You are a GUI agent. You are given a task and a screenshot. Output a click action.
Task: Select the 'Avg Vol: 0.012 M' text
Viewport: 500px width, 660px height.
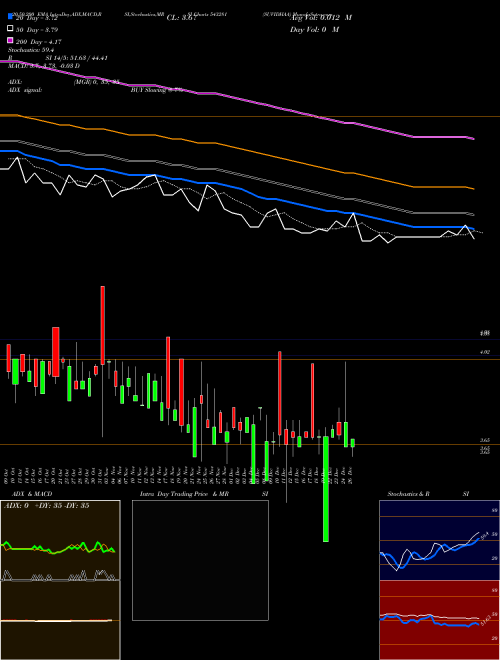tap(321, 18)
